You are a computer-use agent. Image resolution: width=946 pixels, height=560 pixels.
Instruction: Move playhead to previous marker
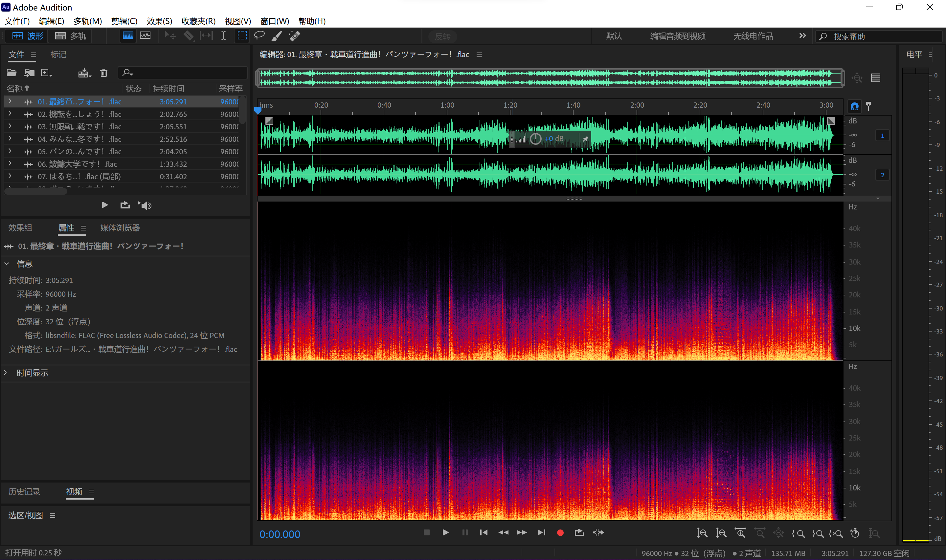[484, 532]
